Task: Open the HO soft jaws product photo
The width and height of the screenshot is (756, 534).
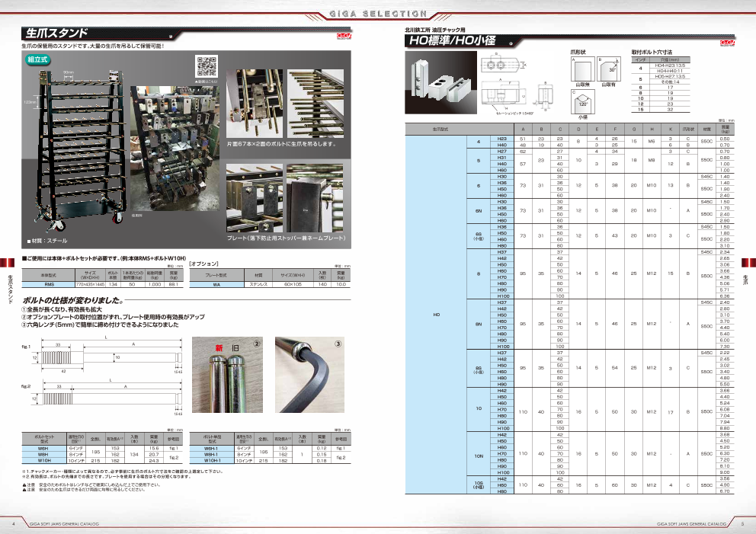Action: (440, 82)
